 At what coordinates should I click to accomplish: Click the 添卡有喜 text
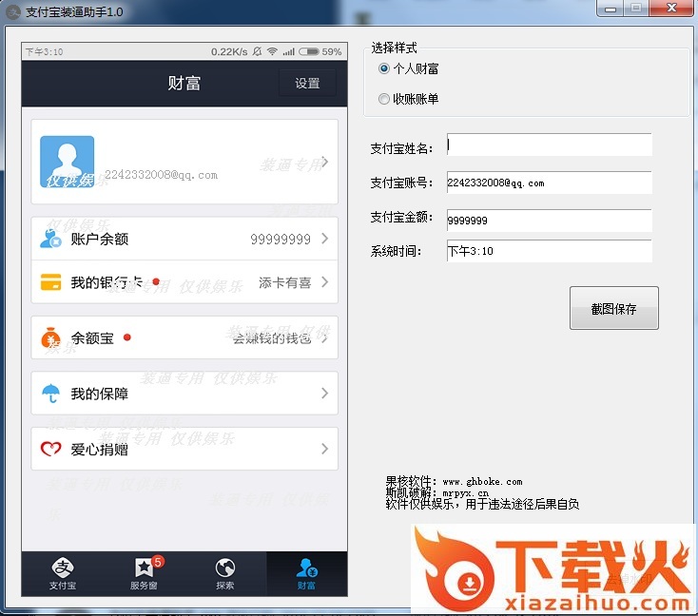coord(285,282)
